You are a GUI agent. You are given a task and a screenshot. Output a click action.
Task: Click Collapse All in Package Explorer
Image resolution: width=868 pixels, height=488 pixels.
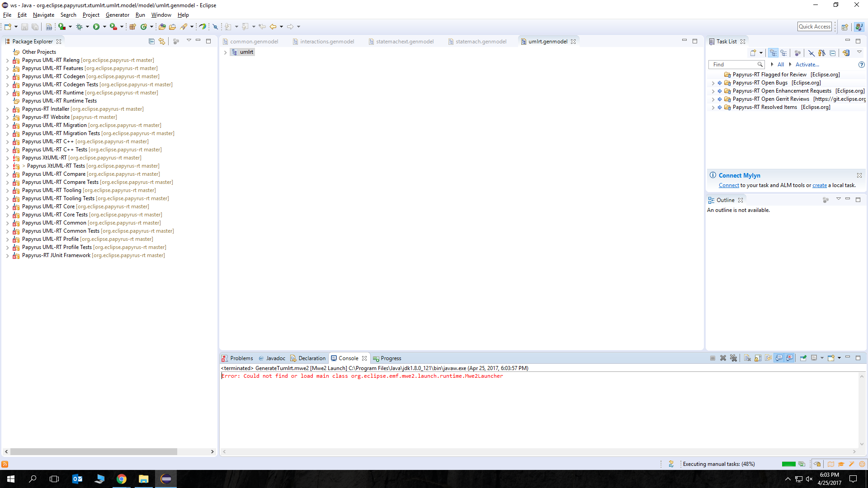tap(151, 41)
